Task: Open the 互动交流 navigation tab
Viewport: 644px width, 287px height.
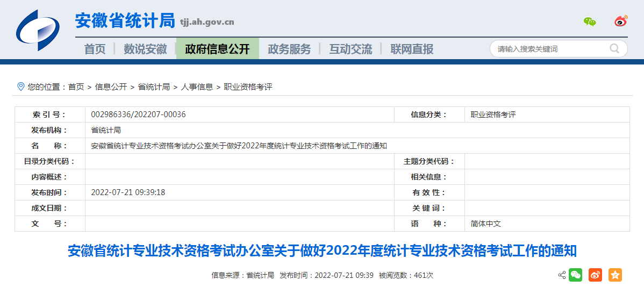Action: [350, 49]
